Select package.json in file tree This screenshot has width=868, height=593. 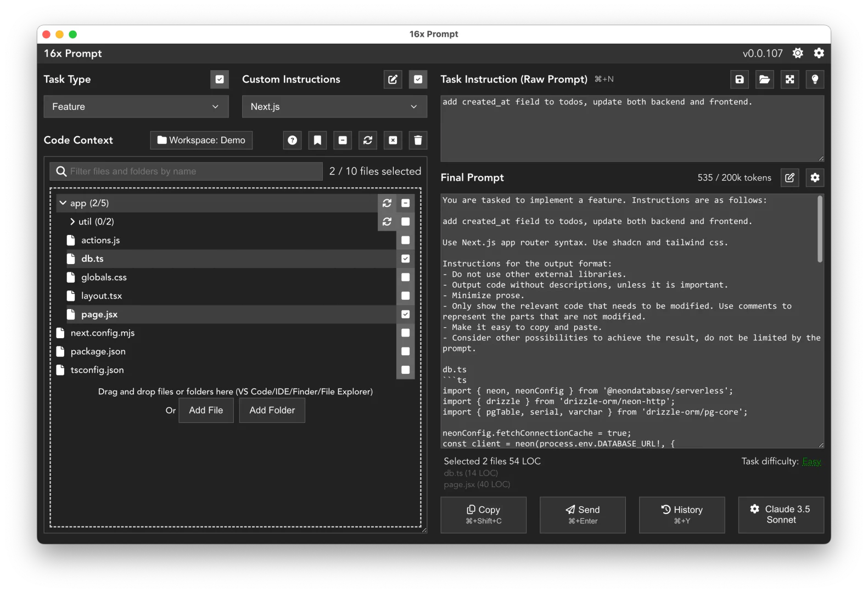click(x=98, y=351)
